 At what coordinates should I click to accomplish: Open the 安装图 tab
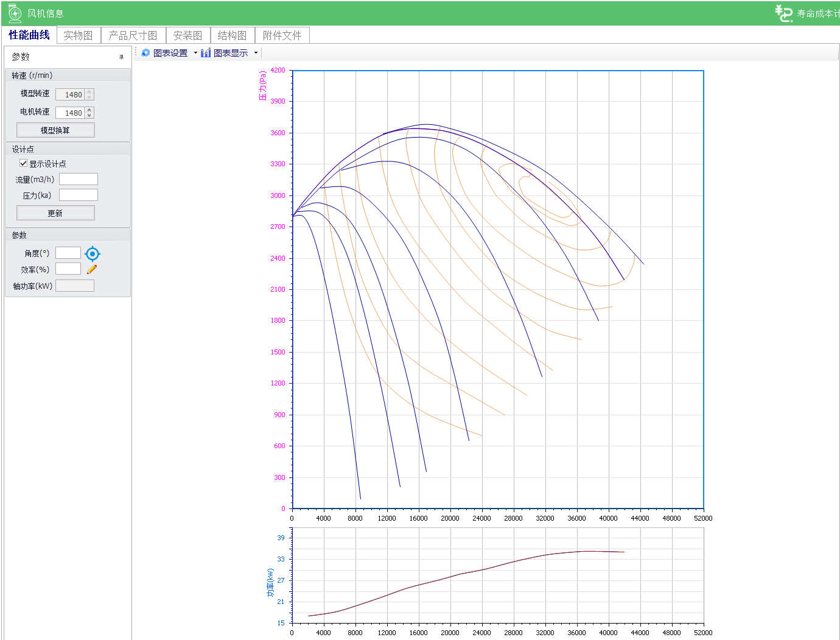(187, 36)
